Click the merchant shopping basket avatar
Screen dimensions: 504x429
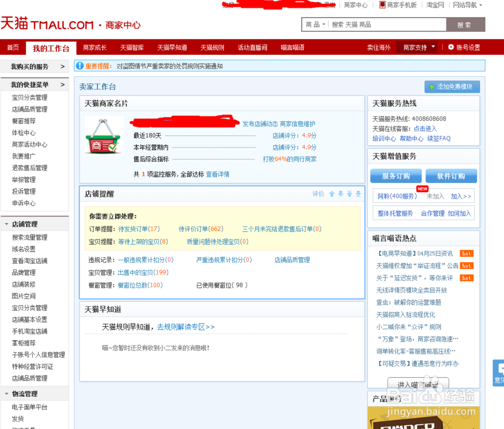pos(104,135)
